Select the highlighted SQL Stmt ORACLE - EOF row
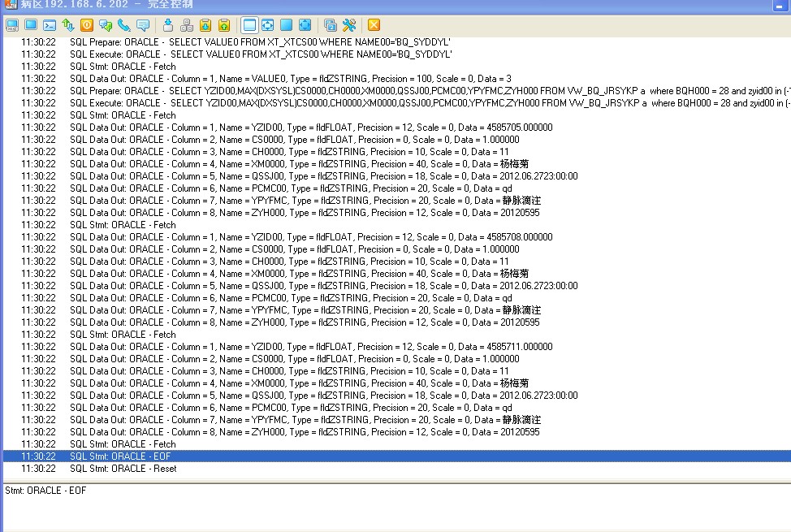The width and height of the screenshot is (791, 532). (397, 456)
